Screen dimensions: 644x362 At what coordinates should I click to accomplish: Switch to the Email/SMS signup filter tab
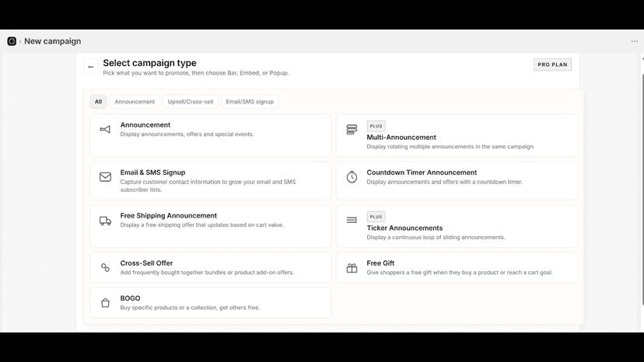click(250, 102)
